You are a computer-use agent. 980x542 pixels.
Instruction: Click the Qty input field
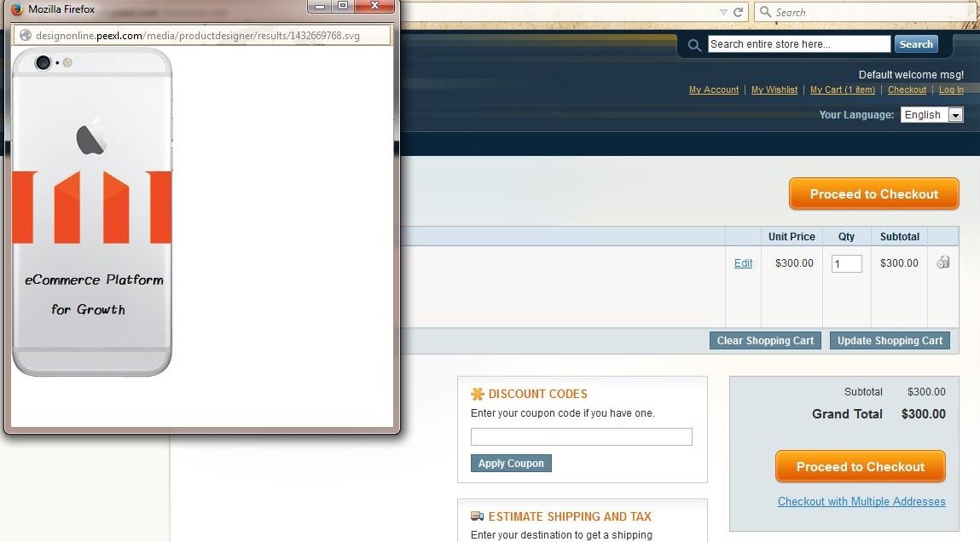[x=847, y=263]
